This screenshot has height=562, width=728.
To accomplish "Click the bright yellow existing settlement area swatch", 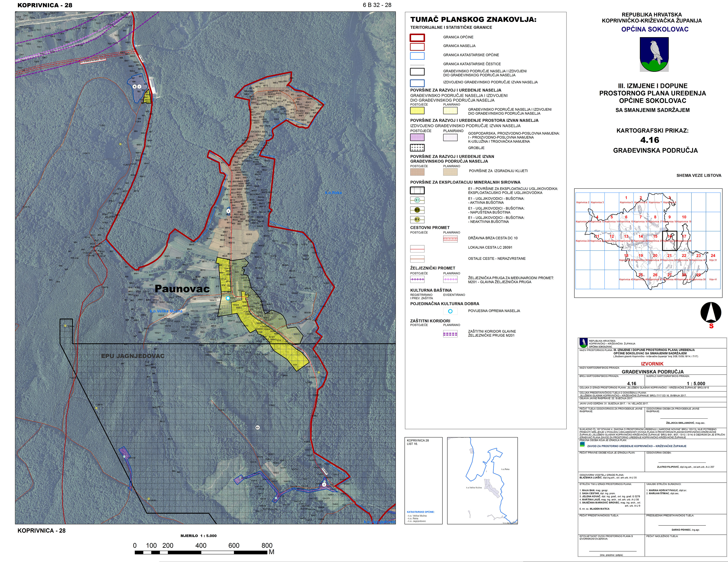I will point(417,111).
